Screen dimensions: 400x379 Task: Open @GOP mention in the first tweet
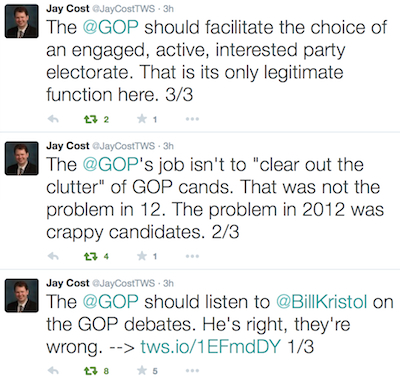(x=110, y=27)
